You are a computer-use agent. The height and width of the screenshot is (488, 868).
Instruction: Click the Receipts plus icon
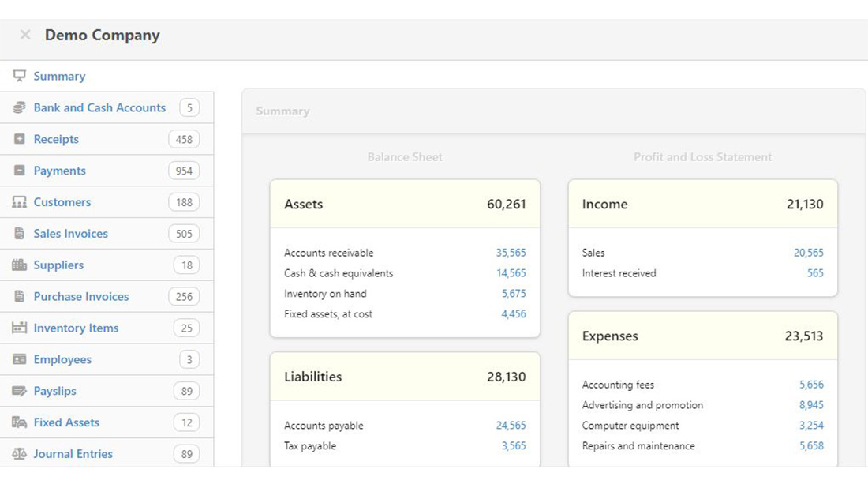[20, 139]
